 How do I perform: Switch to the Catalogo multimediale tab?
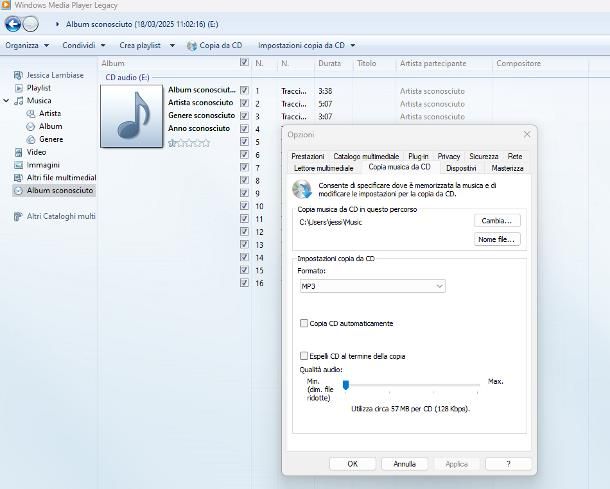click(x=366, y=156)
